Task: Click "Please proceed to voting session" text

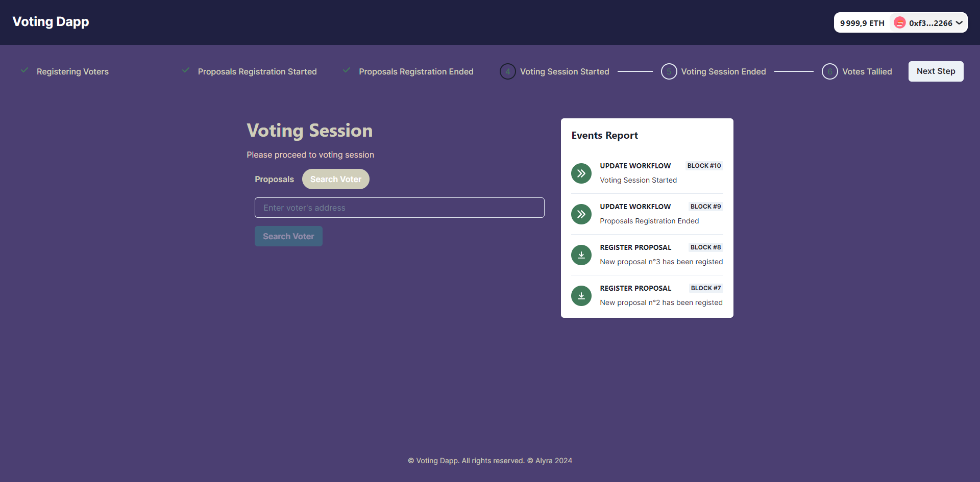Action: (x=310, y=155)
